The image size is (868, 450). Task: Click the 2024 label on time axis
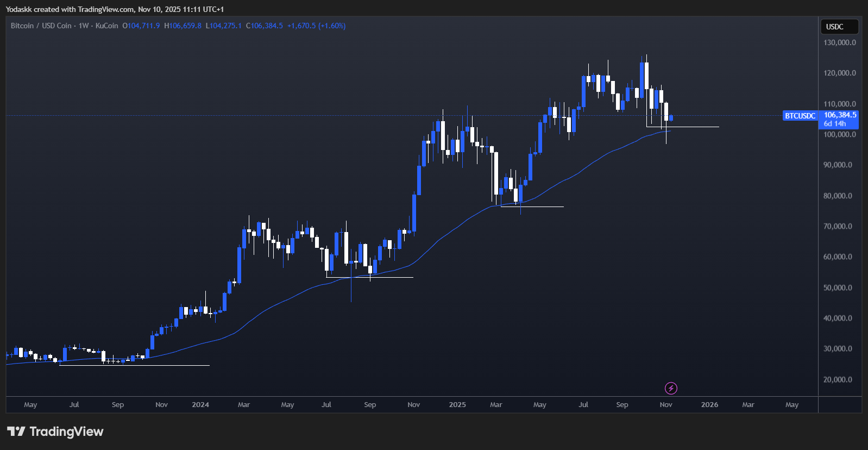(x=200, y=405)
